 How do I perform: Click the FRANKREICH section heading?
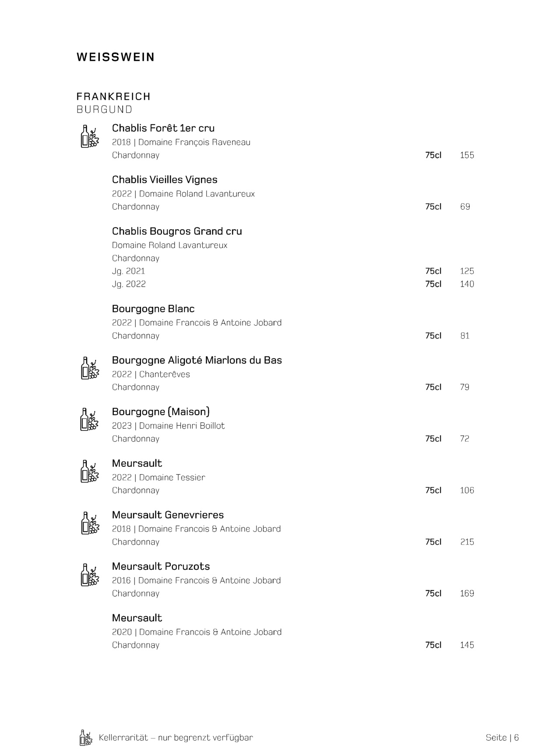coord(113,97)
